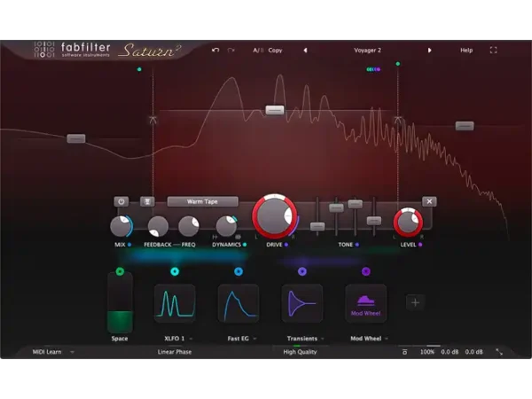The image size is (532, 399).
Task: Go to next preset arrow
Action: [429, 51]
